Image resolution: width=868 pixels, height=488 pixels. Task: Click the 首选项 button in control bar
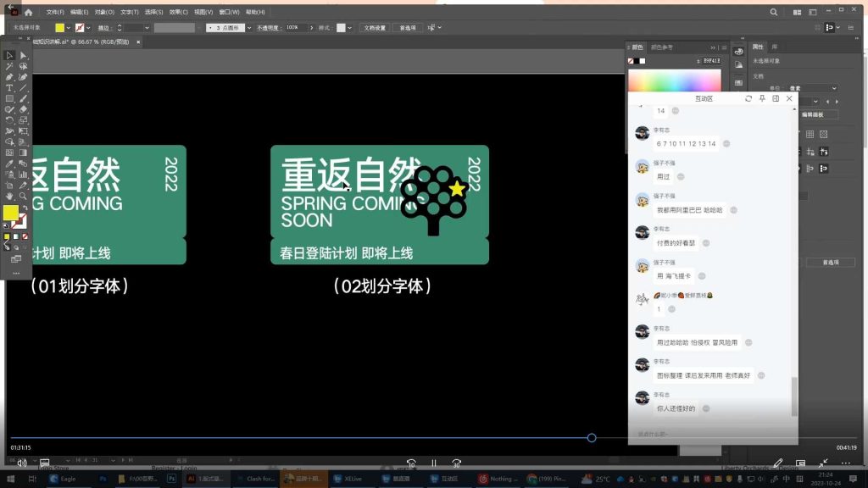[x=408, y=28]
